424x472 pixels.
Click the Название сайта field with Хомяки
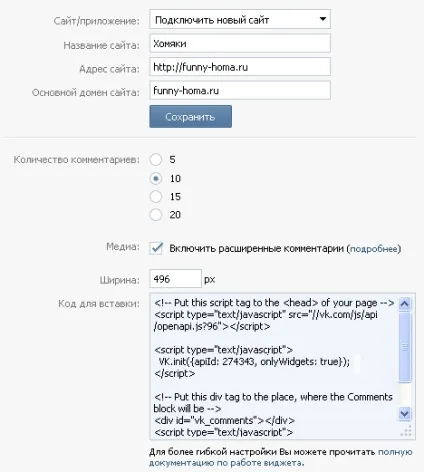[240, 43]
